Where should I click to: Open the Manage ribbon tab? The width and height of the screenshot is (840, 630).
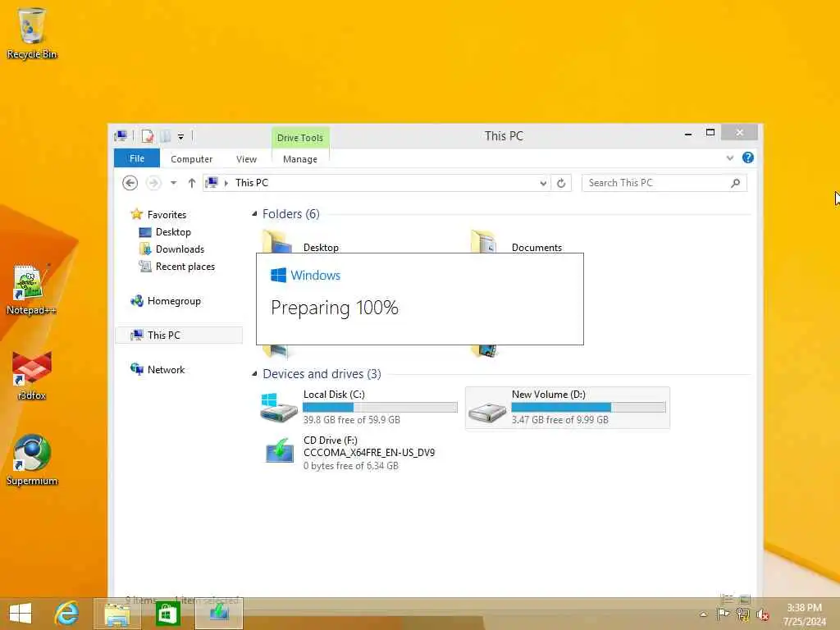coord(300,159)
